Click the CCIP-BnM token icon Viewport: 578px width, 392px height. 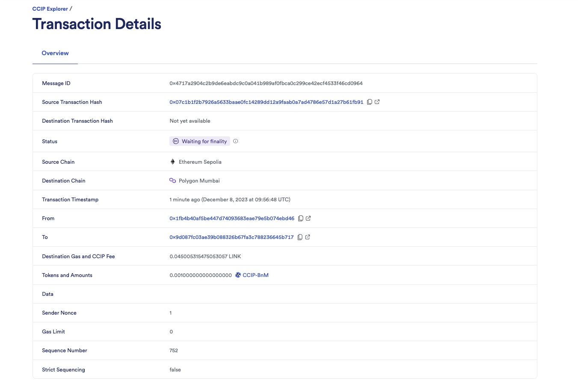238,275
